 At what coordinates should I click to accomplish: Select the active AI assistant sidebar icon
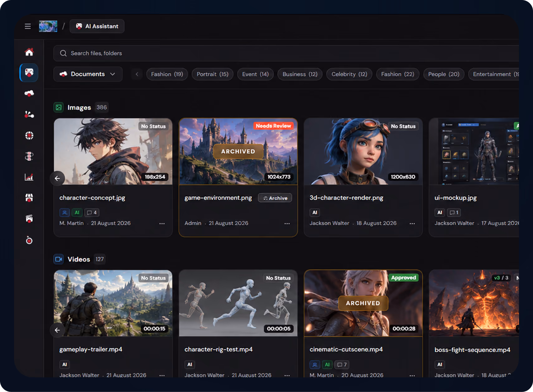pos(29,73)
